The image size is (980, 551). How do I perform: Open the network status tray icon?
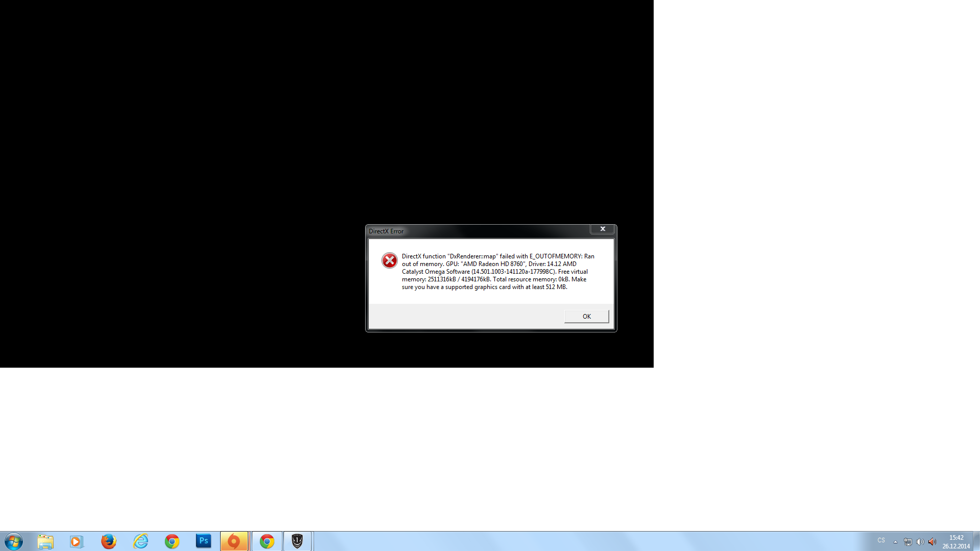[x=907, y=542]
